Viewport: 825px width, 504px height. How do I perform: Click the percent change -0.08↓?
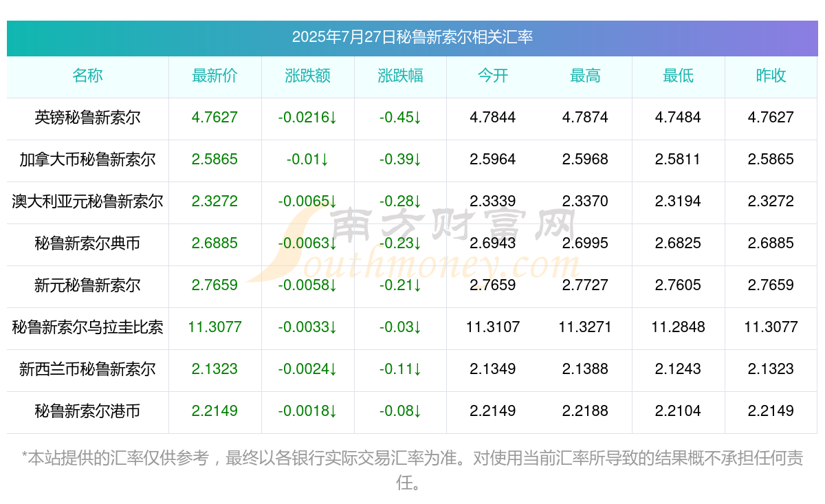[400, 411]
